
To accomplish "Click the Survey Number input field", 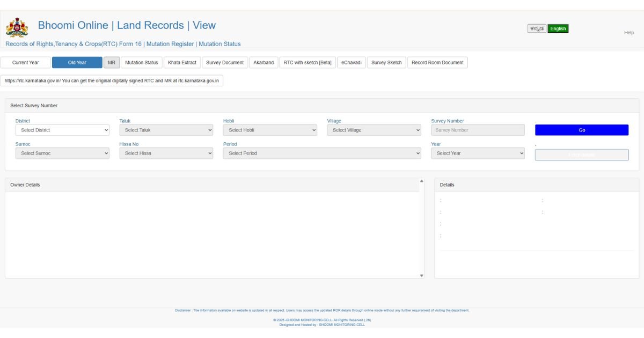I will tap(478, 130).
